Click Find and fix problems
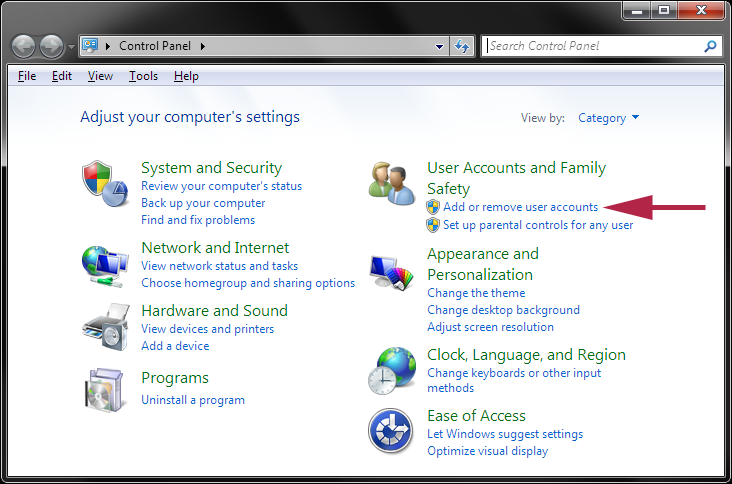 [x=198, y=220]
